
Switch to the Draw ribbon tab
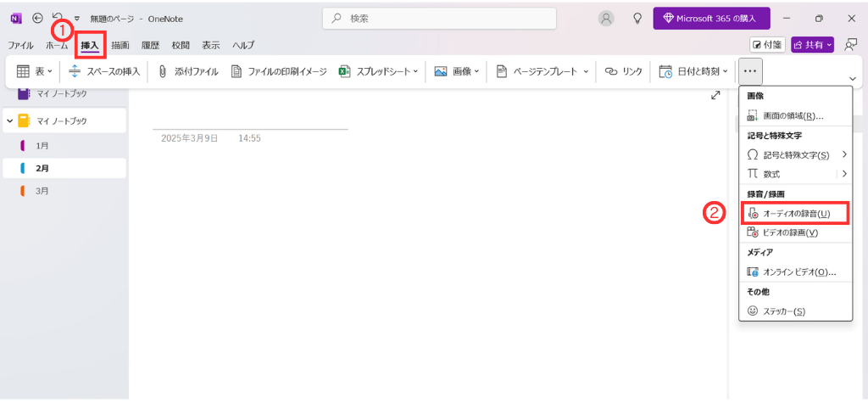click(120, 45)
